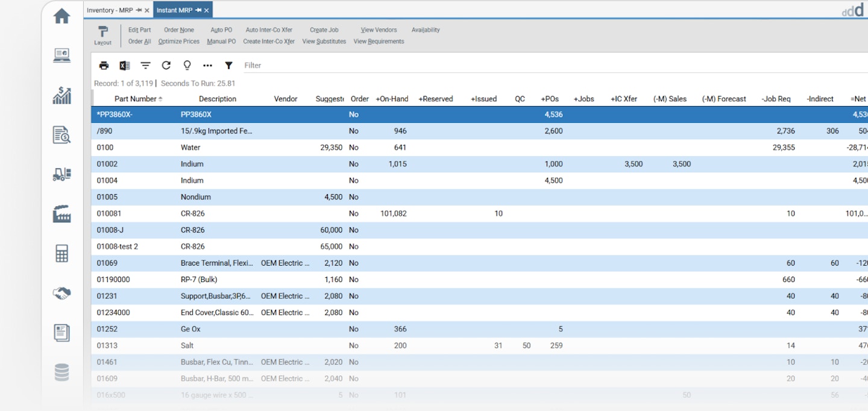
Task: Open the bar chart analytics sidebar icon
Action: click(62, 95)
